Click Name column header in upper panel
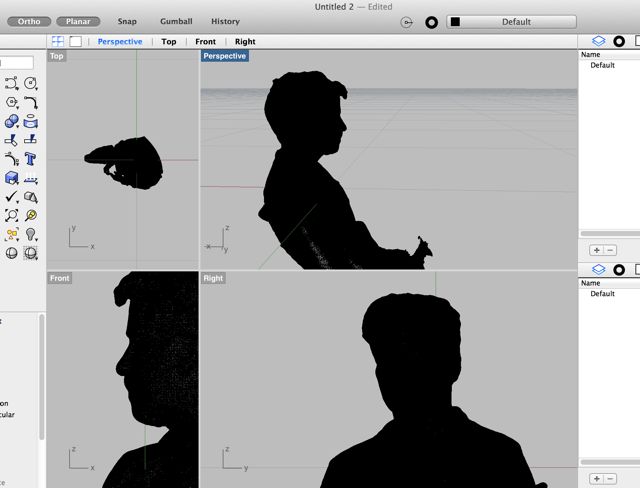Screen dimensions: 640x488 click(x=590, y=54)
